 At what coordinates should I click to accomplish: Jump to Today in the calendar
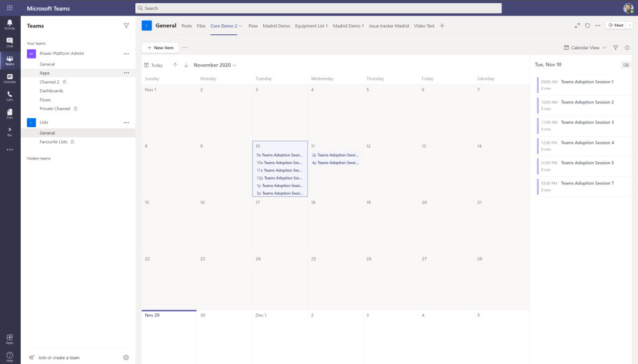[153, 65]
